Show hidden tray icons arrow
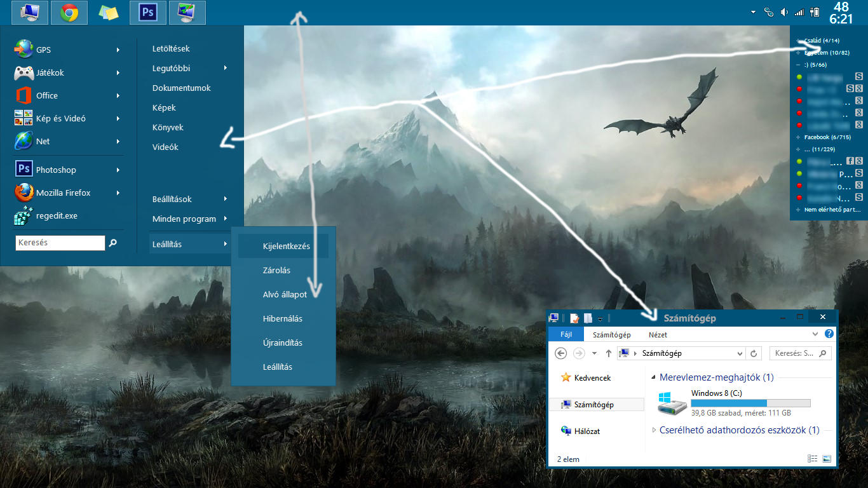The height and width of the screenshot is (488, 868). pyautogui.click(x=753, y=12)
